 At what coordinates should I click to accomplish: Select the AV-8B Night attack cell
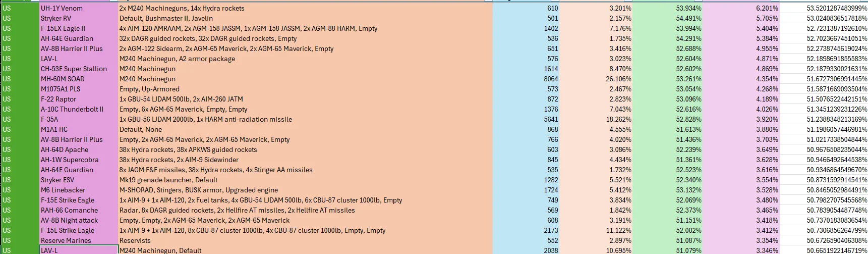(x=79, y=220)
